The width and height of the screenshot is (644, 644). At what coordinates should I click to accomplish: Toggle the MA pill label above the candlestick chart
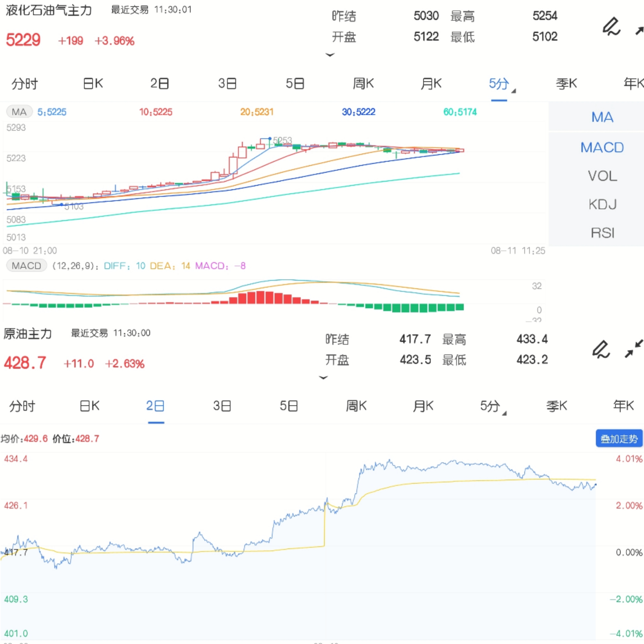coord(19,112)
